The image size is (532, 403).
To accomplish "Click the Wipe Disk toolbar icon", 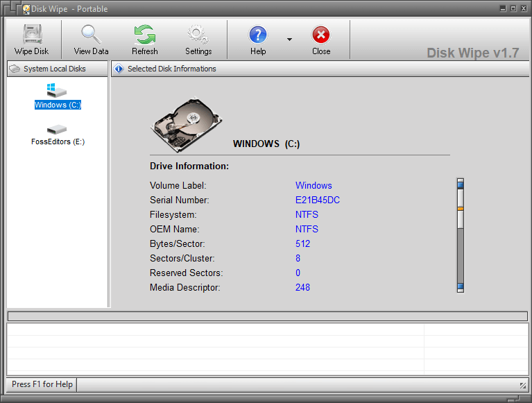I will (x=31, y=40).
